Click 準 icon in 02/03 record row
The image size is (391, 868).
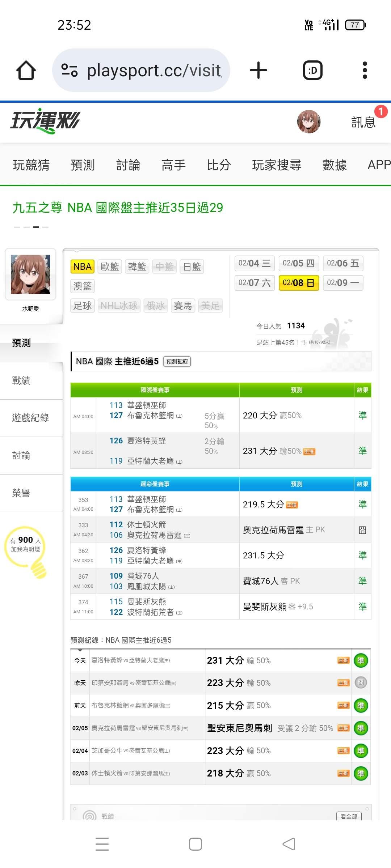tap(361, 774)
